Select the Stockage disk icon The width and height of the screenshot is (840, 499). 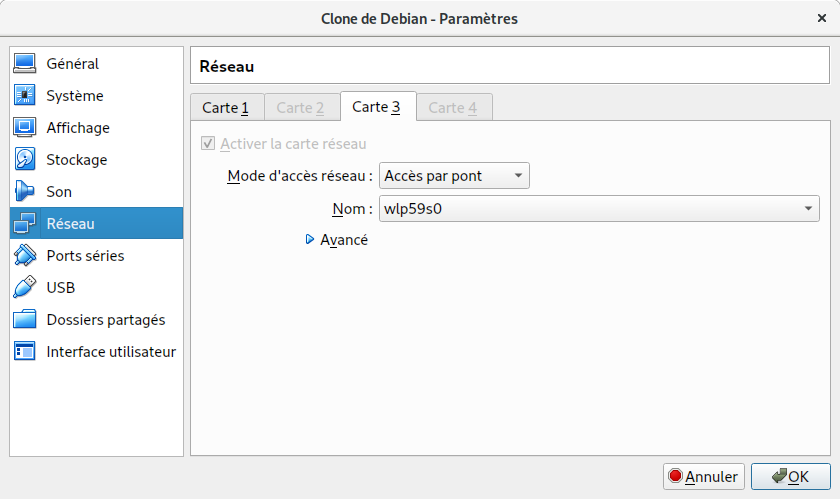(x=25, y=159)
